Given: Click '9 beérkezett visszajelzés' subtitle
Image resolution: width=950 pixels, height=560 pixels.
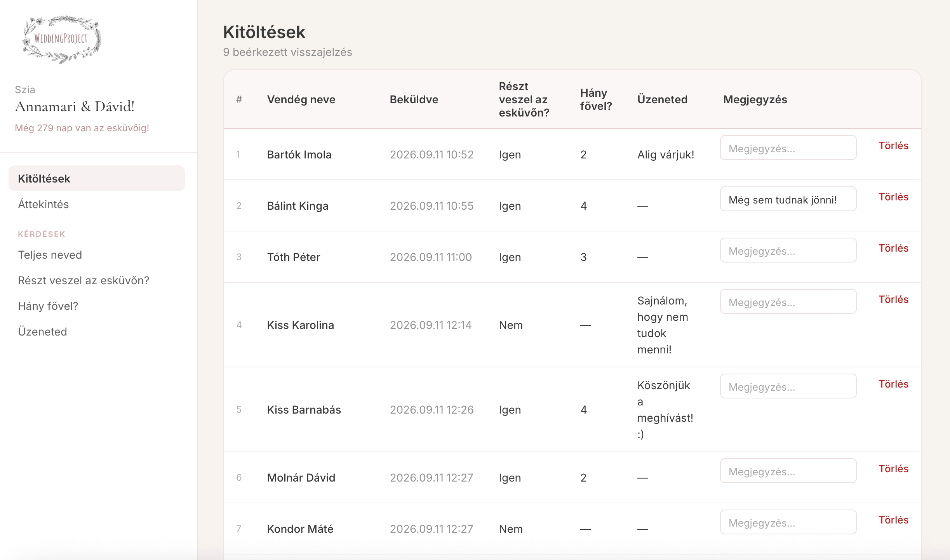Looking at the screenshot, I should click(287, 52).
